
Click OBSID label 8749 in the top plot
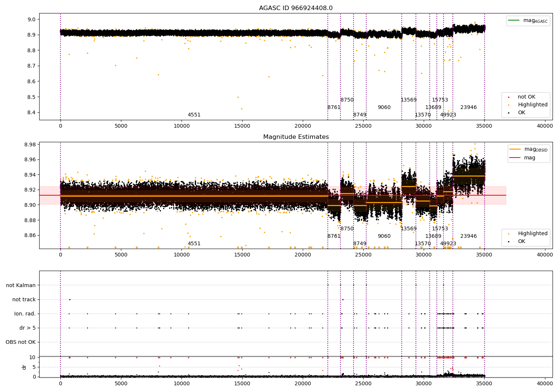[360, 115]
